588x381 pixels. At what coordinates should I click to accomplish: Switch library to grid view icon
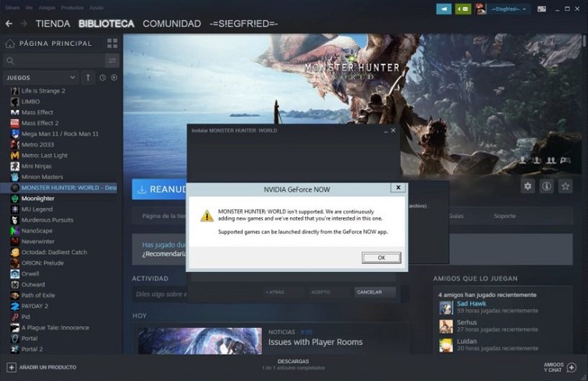point(112,44)
